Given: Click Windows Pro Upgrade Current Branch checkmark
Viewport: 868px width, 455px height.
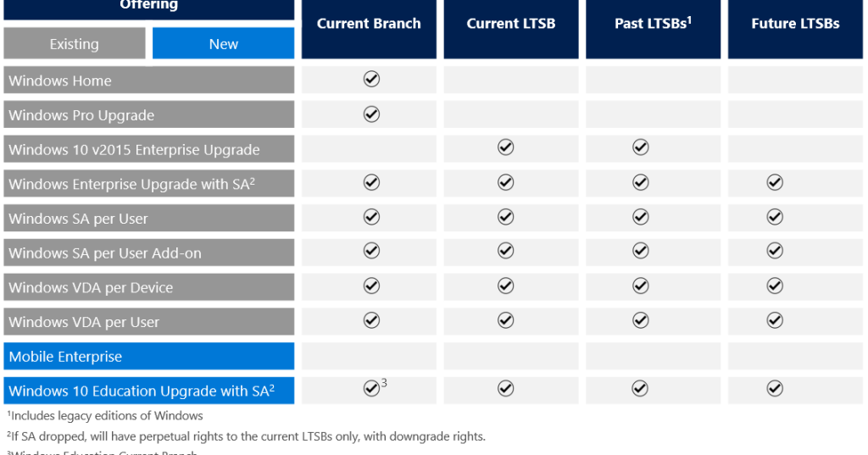Looking at the screenshot, I should coord(371,114).
